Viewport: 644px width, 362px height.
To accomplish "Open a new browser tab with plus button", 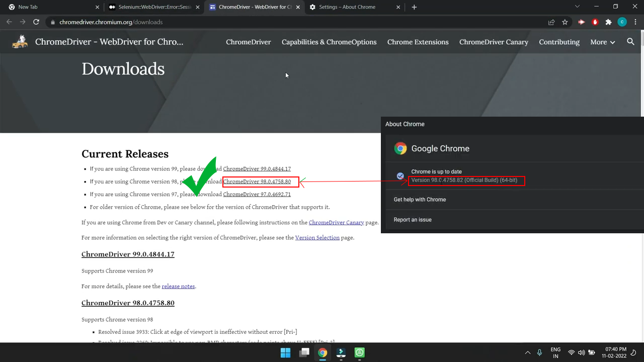I will tap(414, 7).
